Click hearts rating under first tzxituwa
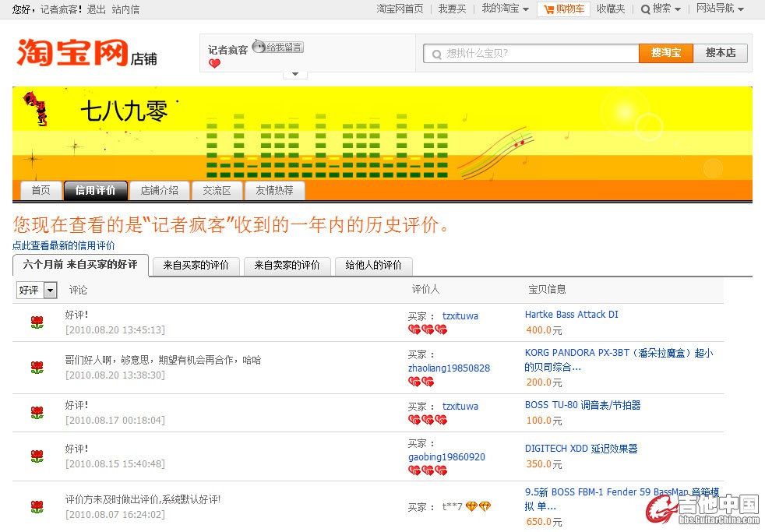The width and height of the screenshot is (765, 532). (428, 330)
